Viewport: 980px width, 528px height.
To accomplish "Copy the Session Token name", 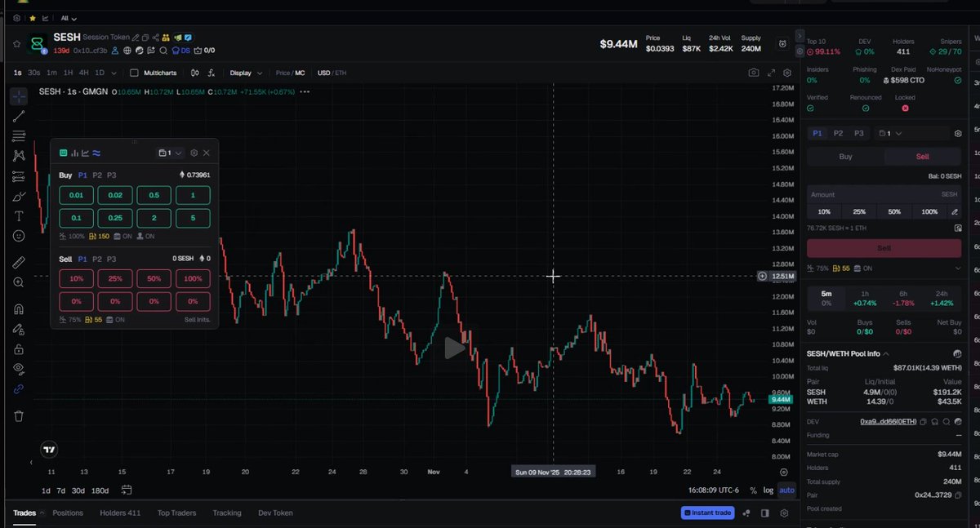I will 145,38.
